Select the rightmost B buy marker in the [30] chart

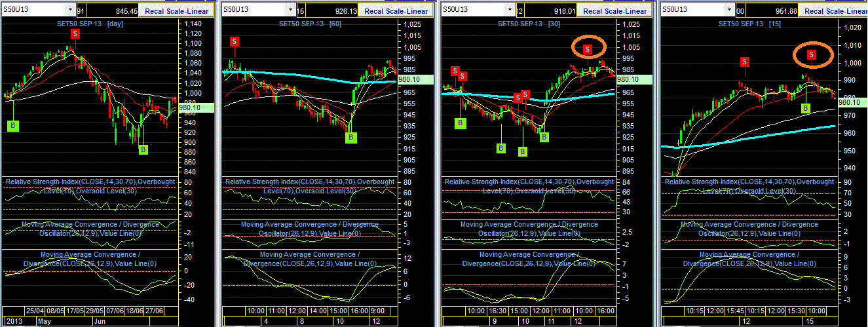tap(544, 137)
